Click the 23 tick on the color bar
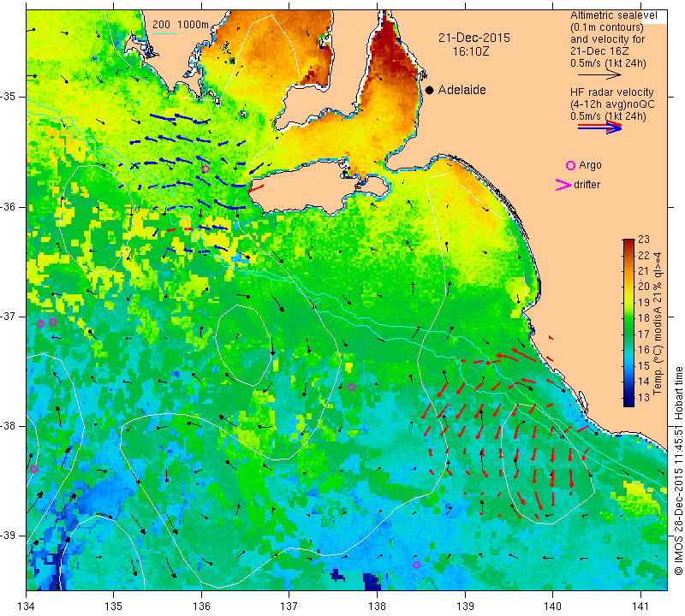The height and width of the screenshot is (616, 685). click(x=644, y=240)
